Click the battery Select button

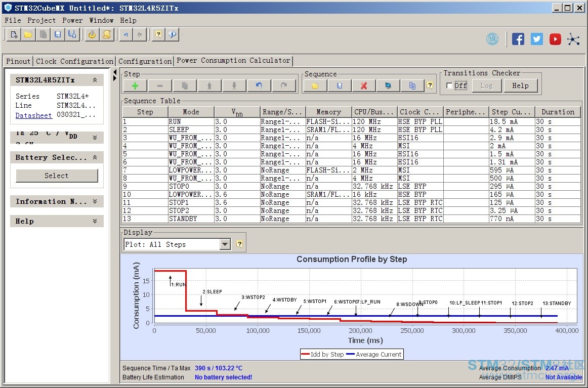coord(57,176)
